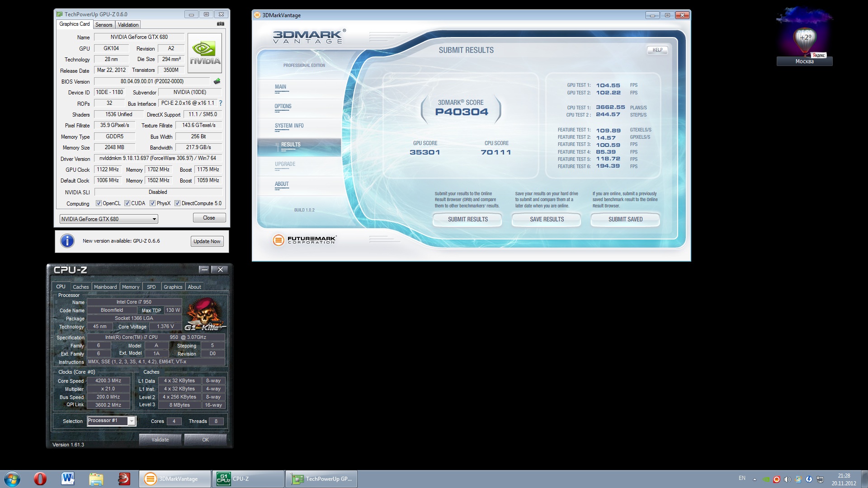
Task: Click the blue lightning bolt tray icon
Action: pyautogui.click(x=809, y=479)
